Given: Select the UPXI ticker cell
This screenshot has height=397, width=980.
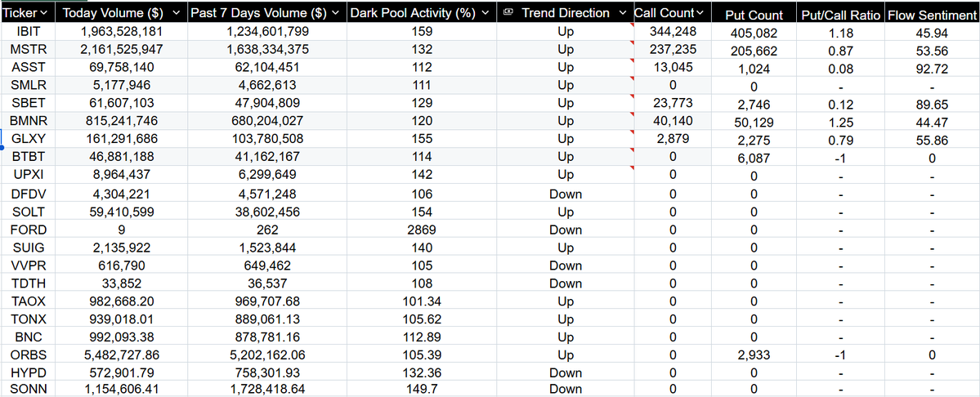Looking at the screenshot, I should pos(29,175).
